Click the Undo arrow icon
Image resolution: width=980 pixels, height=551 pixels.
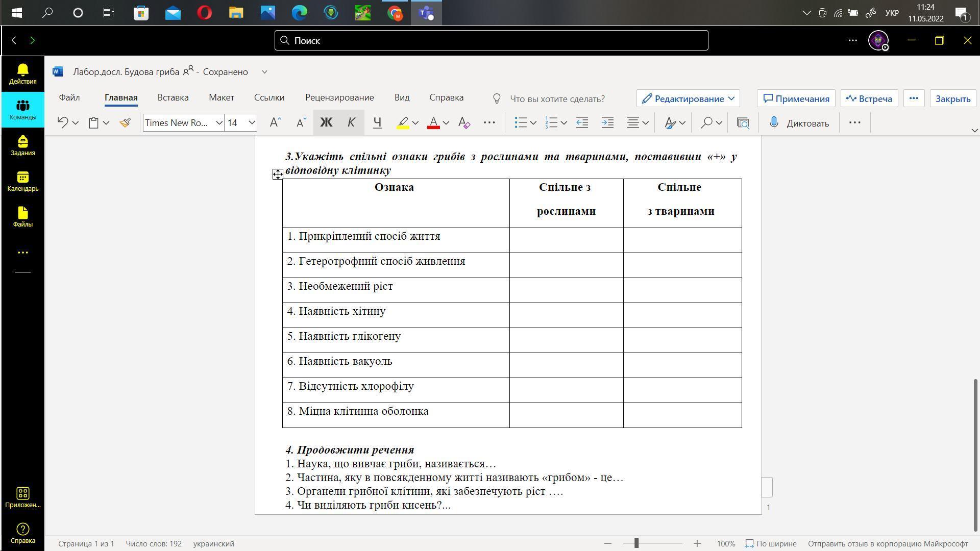pos(63,122)
